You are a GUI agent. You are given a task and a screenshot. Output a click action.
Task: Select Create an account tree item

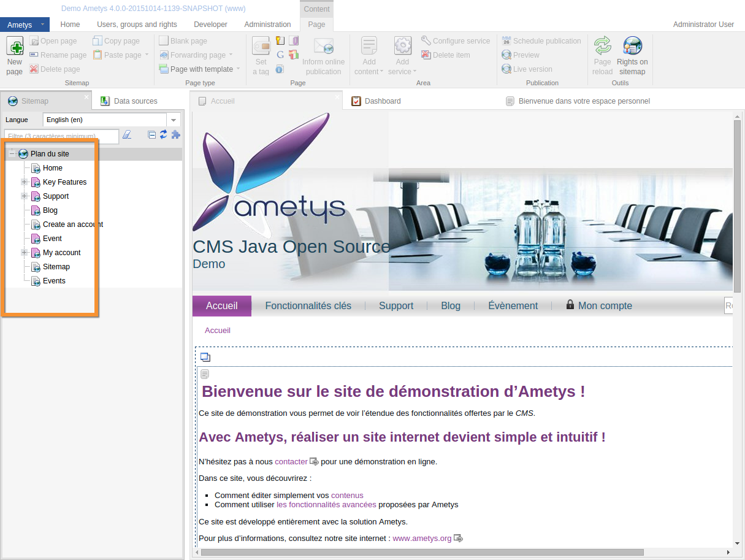pyautogui.click(x=72, y=224)
